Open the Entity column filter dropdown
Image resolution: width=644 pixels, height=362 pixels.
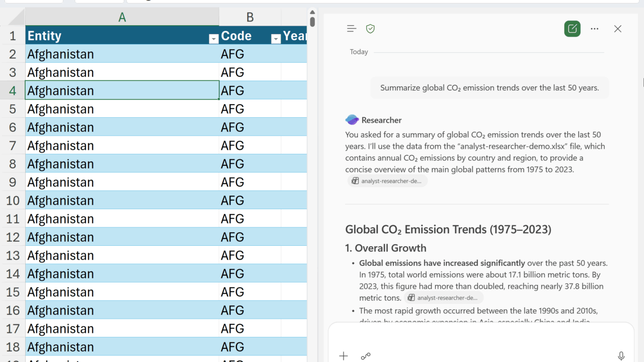(213, 39)
